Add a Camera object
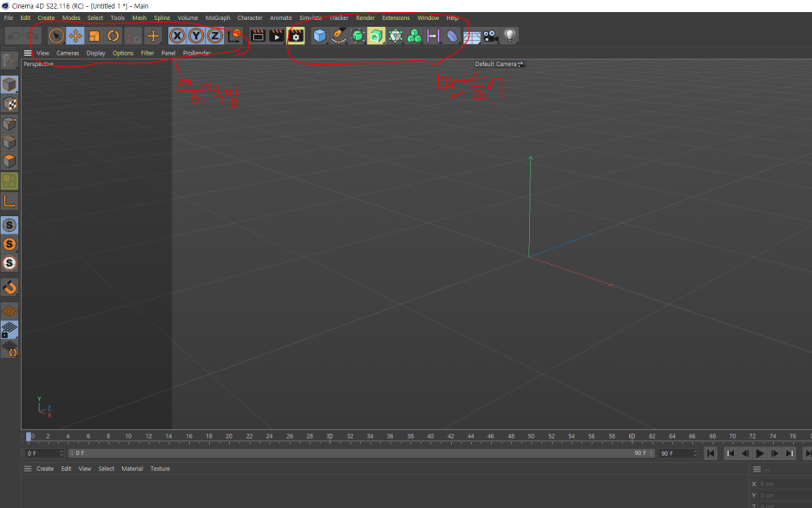The image size is (812, 508). [490, 36]
